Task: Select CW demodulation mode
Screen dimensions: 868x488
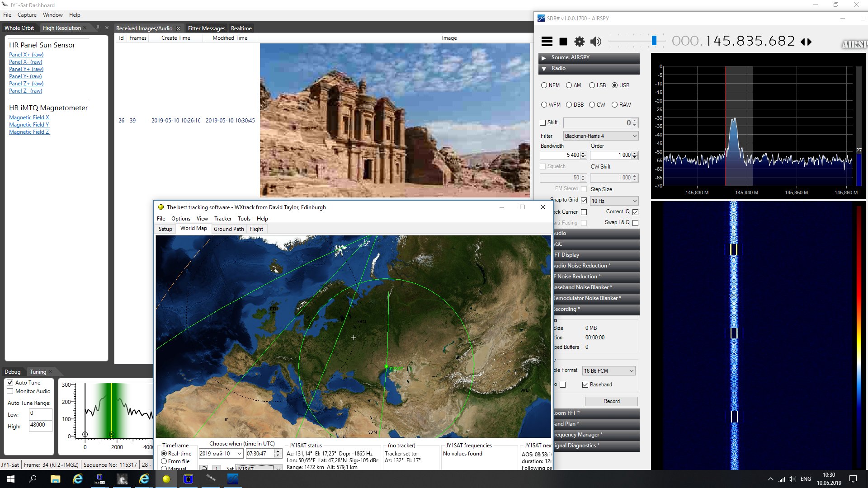Action: tap(597, 104)
